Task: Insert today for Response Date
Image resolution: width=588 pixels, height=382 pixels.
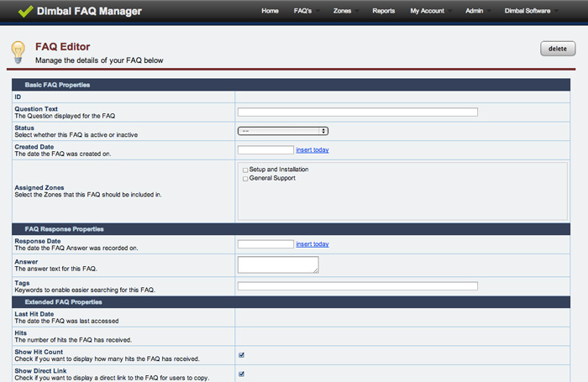Action: [x=312, y=244]
